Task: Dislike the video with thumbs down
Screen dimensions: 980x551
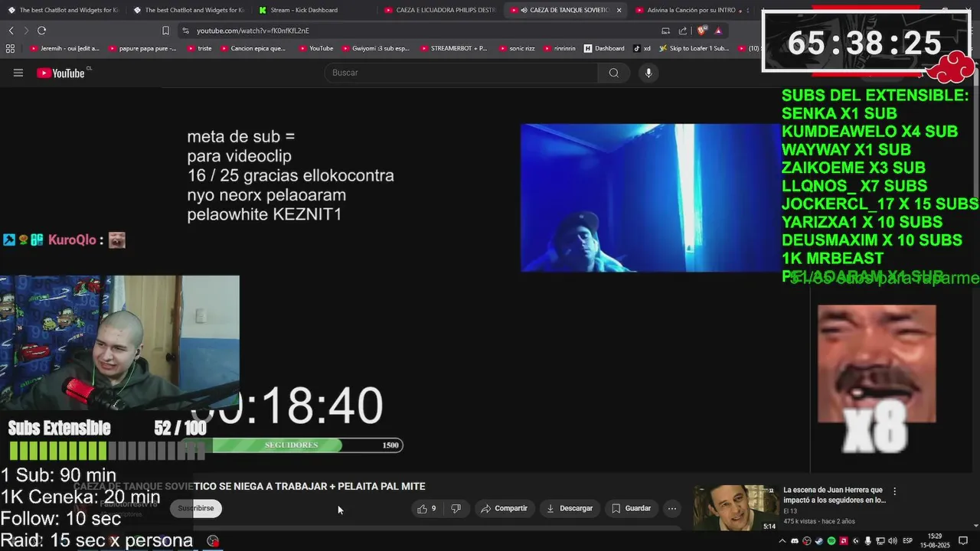Action: click(x=456, y=508)
